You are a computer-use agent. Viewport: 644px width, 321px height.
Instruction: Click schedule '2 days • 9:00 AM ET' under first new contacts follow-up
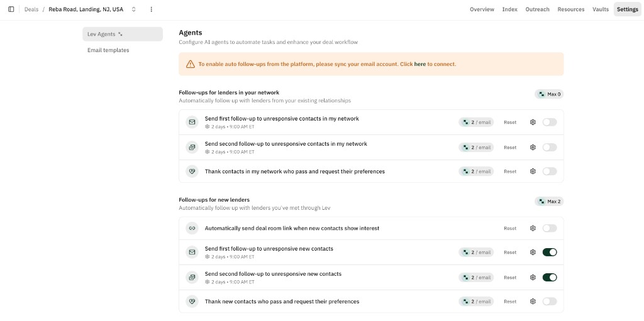pos(230,256)
